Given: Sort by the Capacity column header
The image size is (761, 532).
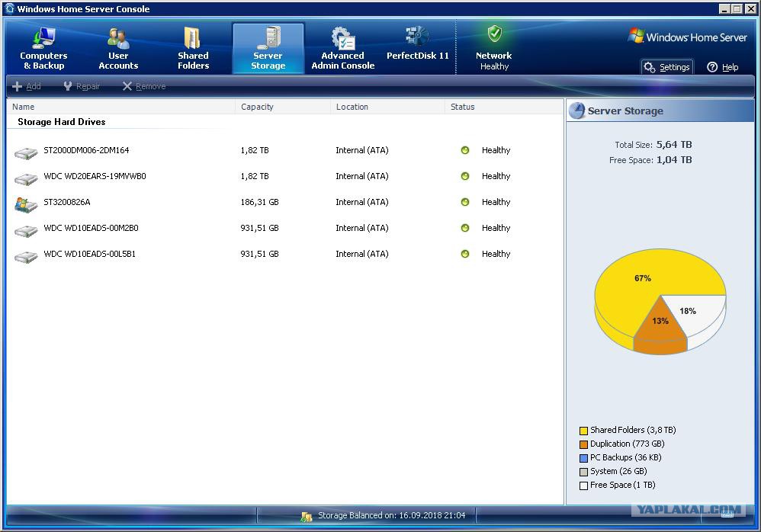Looking at the screenshot, I should click(282, 107).
